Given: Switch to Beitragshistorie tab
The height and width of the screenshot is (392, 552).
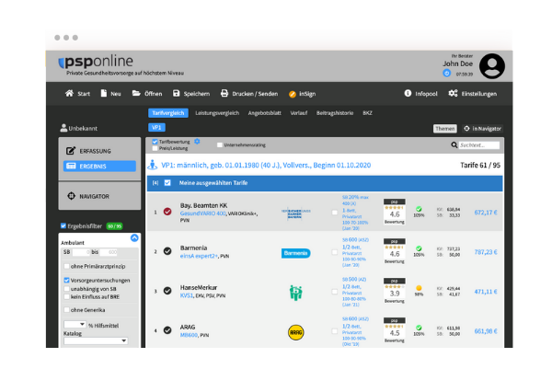Looking at the screenshot, I should click(335, 112).
